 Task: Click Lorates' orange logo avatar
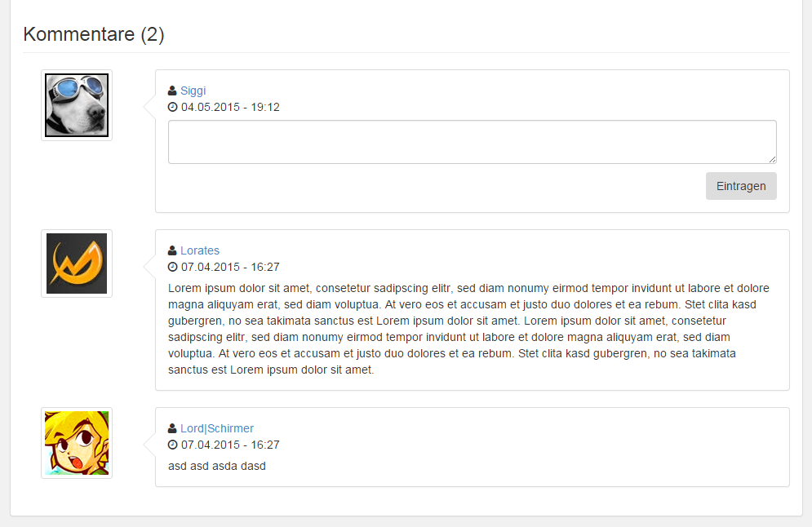pyautogui.click(x=77, y=263)
